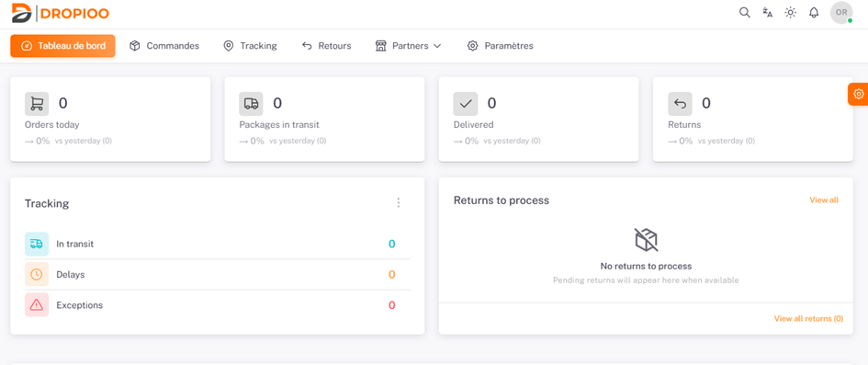
Task: Select the Exceptions row label
Action: pyautogui.click(x=79, y=305)
